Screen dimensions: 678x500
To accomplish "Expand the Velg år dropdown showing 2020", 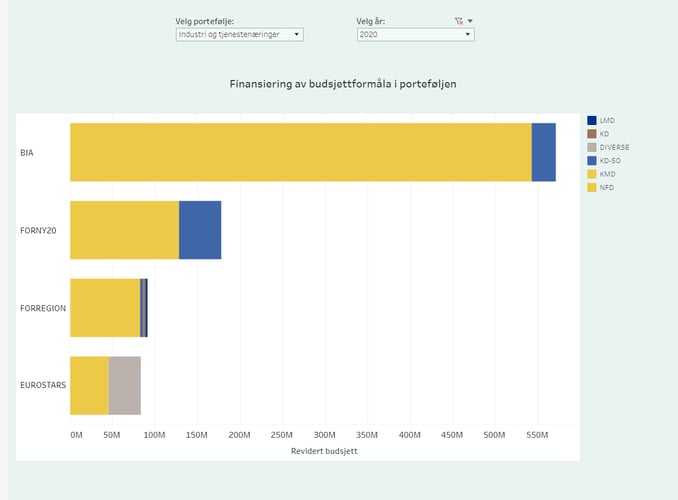I will (x=415, y=34).
